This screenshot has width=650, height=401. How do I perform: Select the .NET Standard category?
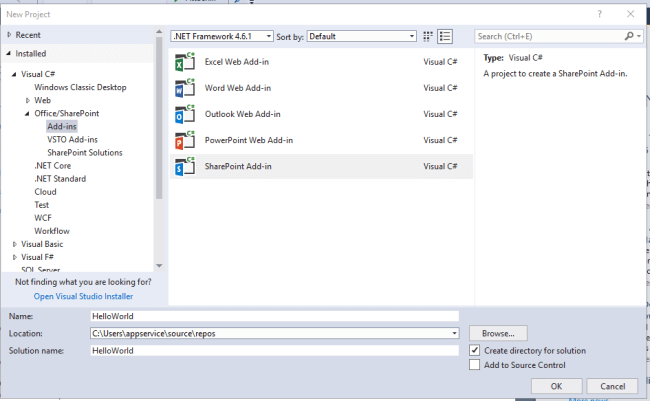60,179
